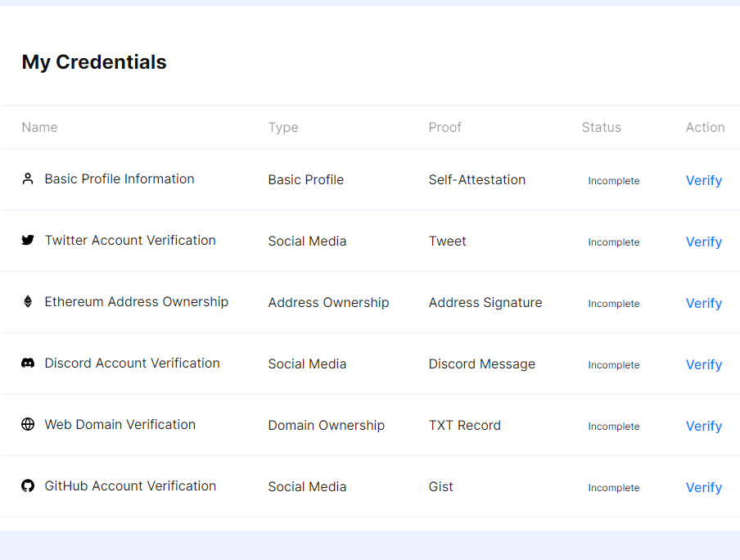This screenshot has height=560, width=740.
Task: Click the Status column header
Action: coord(601,127)
